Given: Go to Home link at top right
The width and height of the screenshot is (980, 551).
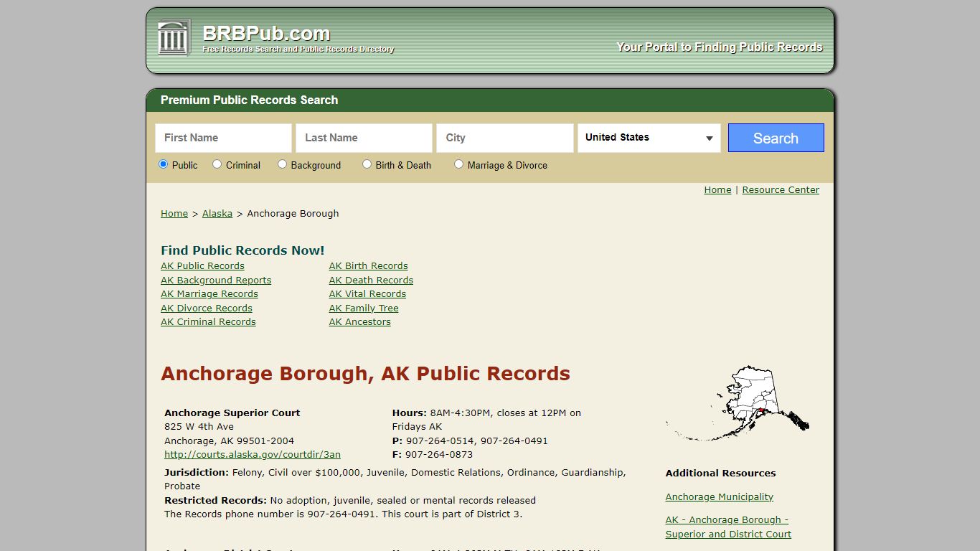Looking at the screenshot, I should point(717,190).
